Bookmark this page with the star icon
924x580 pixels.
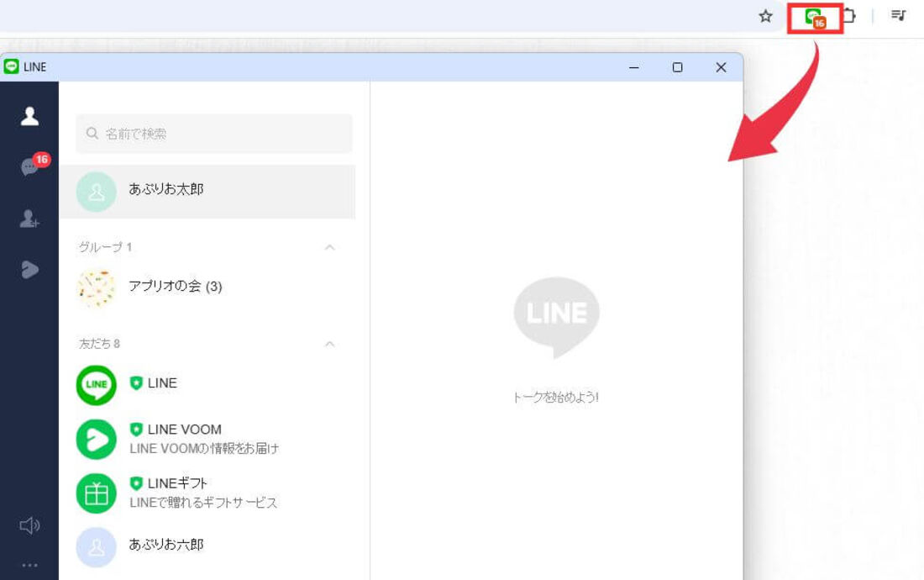coord(765,17)
